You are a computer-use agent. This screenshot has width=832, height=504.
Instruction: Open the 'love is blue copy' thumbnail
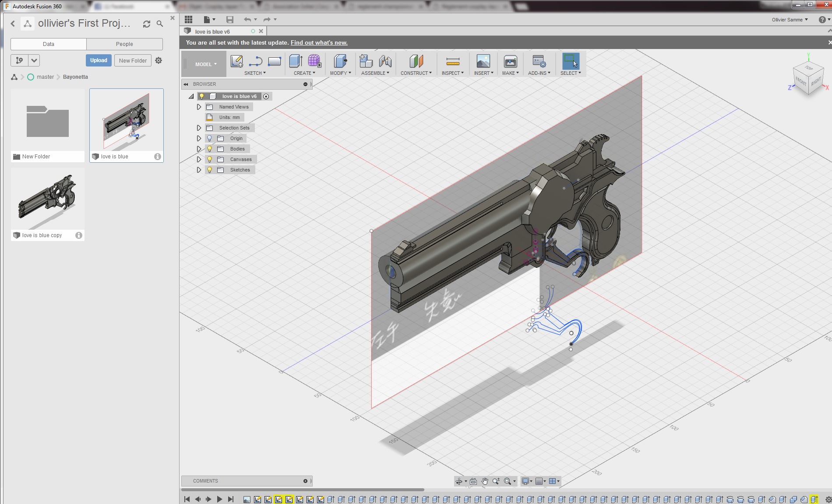point(48,199)
